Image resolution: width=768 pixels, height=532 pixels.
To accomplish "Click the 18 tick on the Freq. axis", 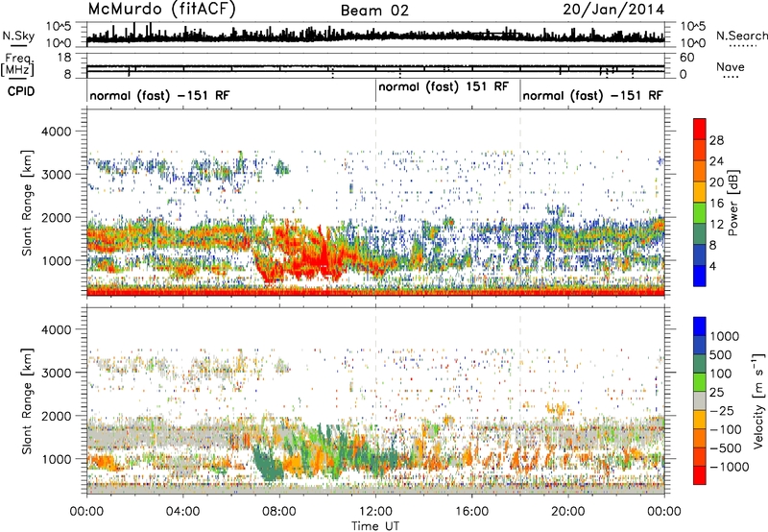I will (64, 58).
